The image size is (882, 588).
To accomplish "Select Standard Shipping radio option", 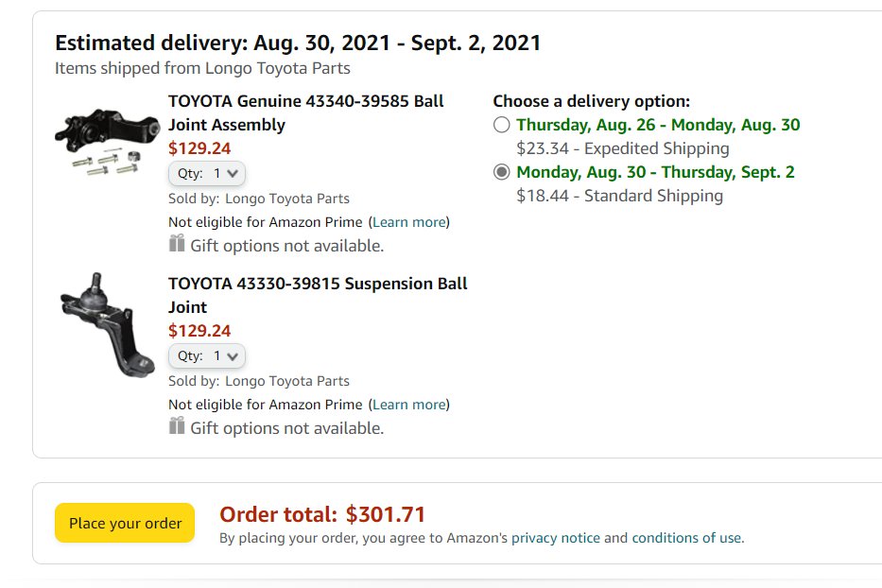I will (x=501, y=172).
